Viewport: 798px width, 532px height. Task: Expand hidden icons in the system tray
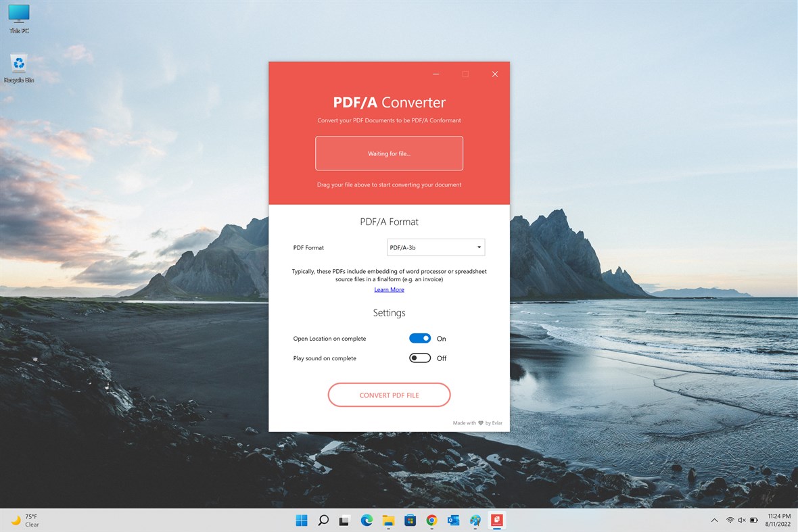click(x=714, y=520)
